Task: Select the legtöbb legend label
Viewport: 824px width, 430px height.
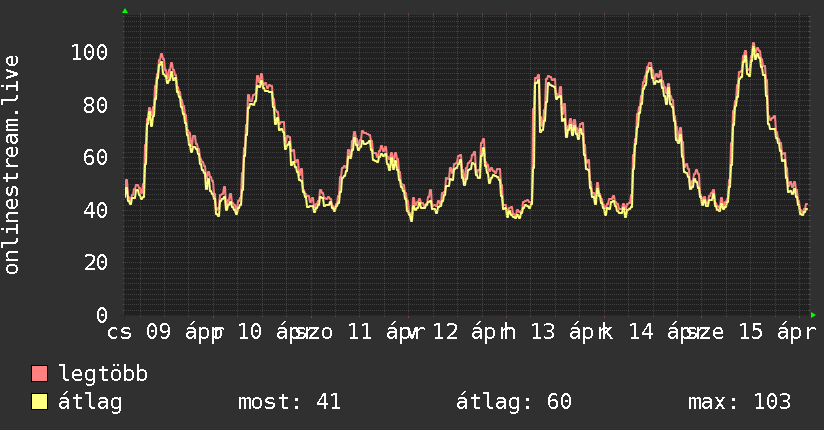Action: coord(103,374)
